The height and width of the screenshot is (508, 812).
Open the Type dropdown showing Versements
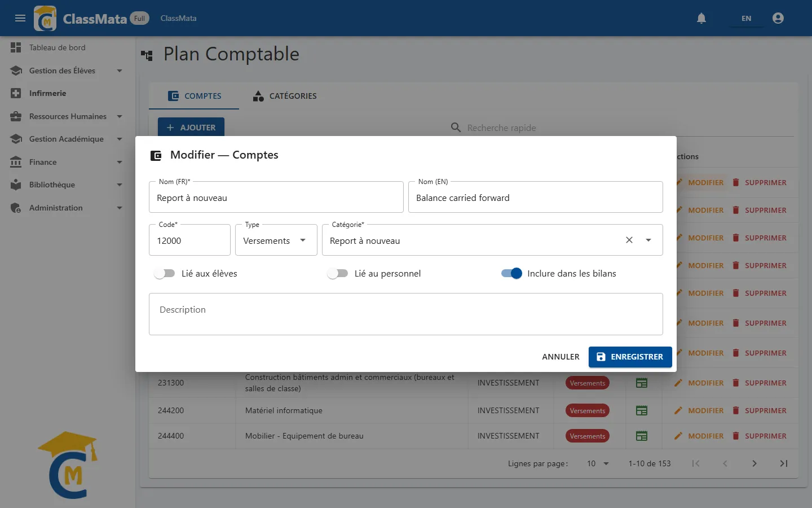pos(276,240)
